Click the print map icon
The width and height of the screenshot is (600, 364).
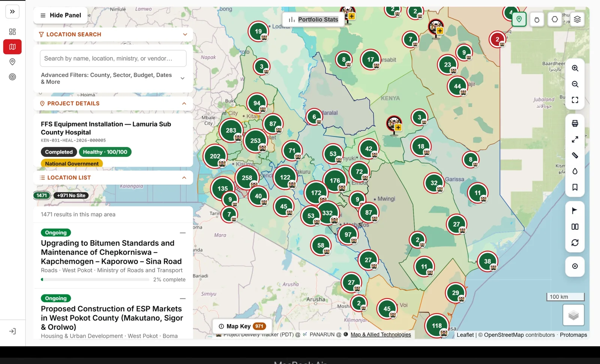[575, 123]
